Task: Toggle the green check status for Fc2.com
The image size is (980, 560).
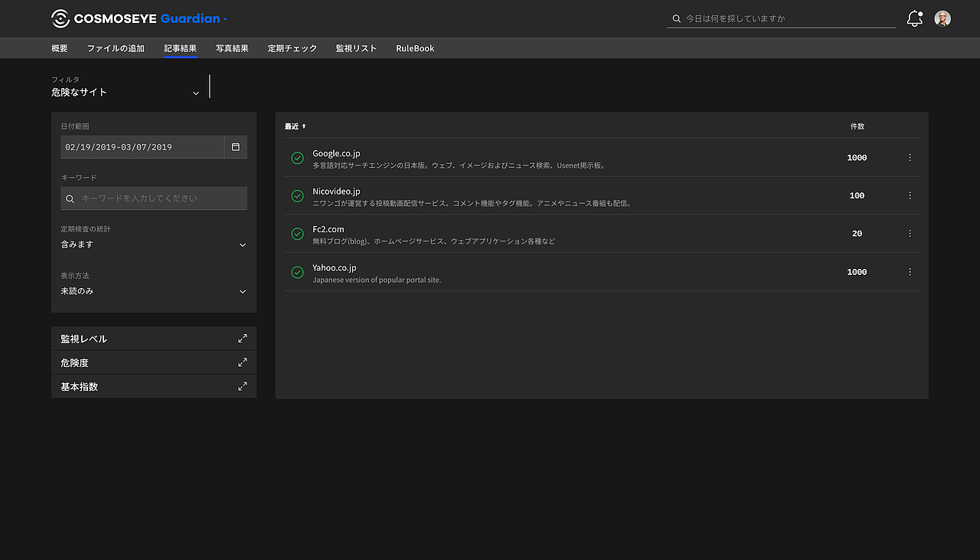Action: (297, 233)
